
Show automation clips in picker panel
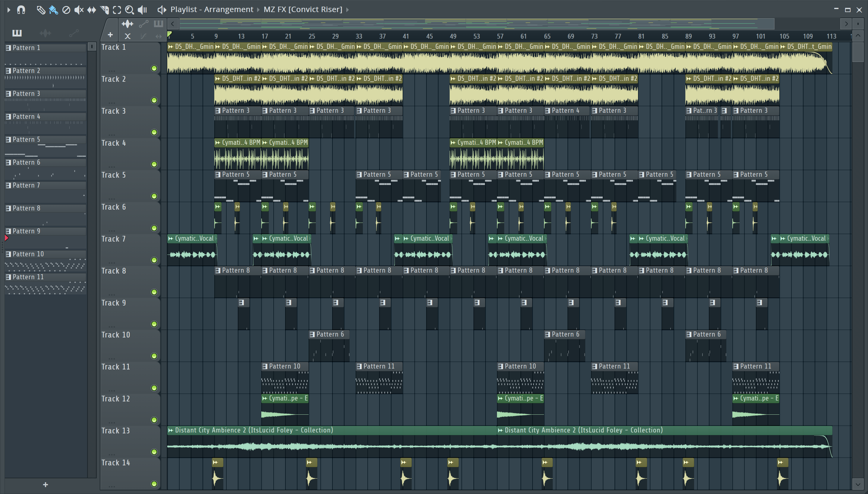[x=74, y=33]
